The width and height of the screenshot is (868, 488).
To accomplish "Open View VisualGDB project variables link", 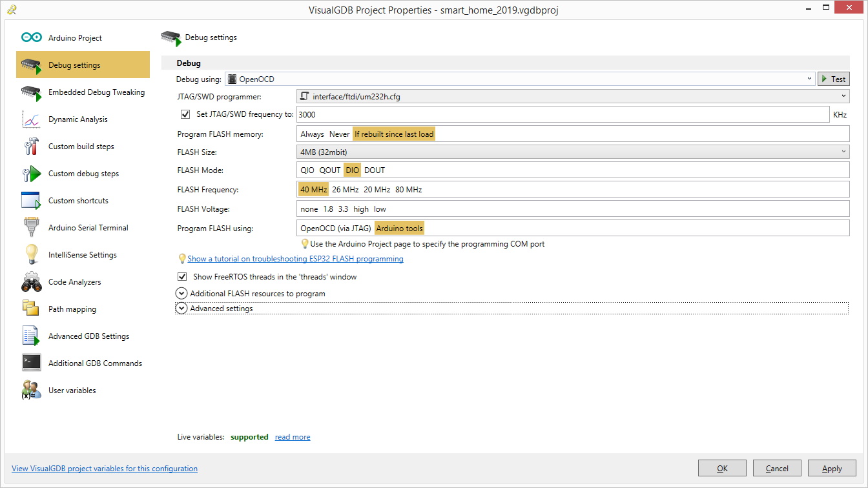I will pos(105,469).
